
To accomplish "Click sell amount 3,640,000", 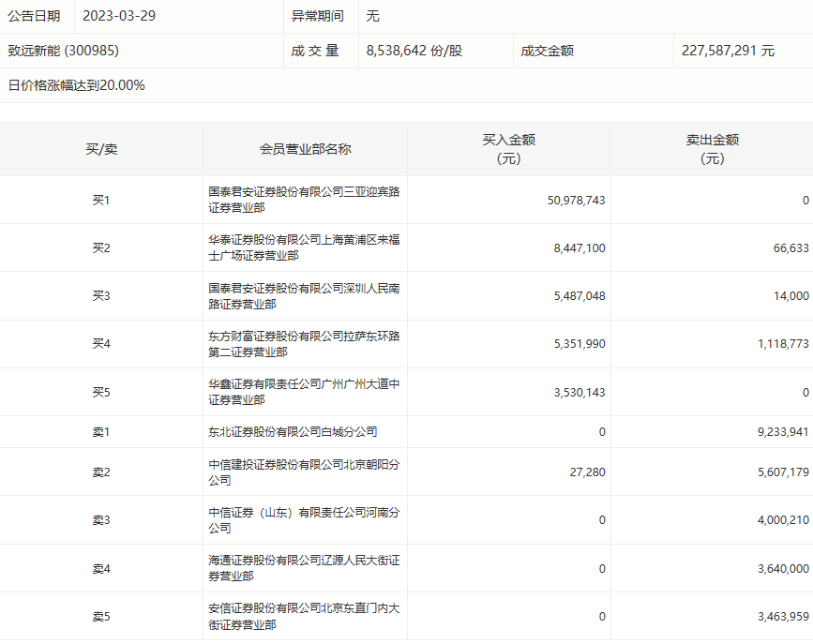I will click(x=783, y=569).
